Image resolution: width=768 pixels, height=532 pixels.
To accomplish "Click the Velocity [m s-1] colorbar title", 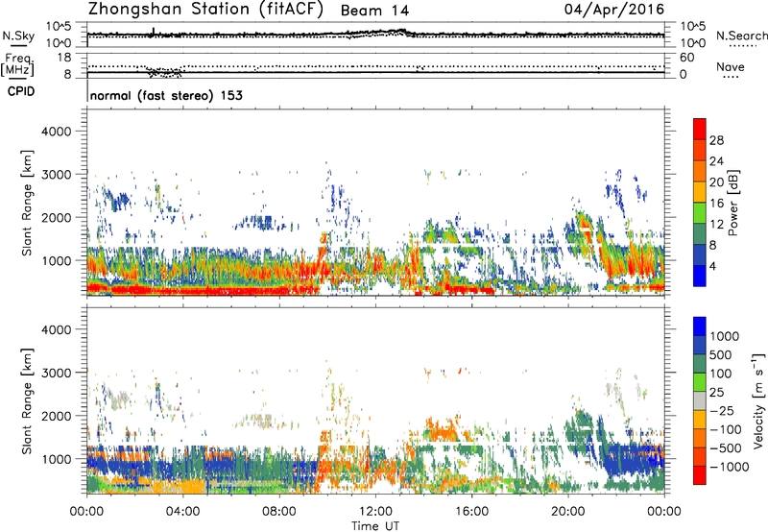I will pyautogui.click(x=758, y=400).
